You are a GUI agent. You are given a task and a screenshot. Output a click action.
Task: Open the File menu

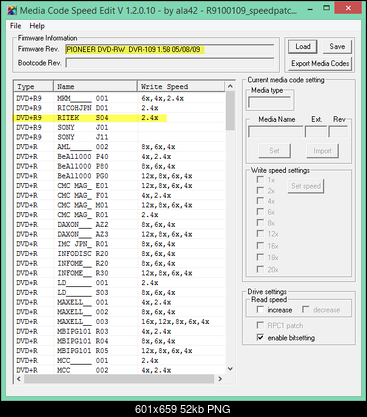(15, 26)
